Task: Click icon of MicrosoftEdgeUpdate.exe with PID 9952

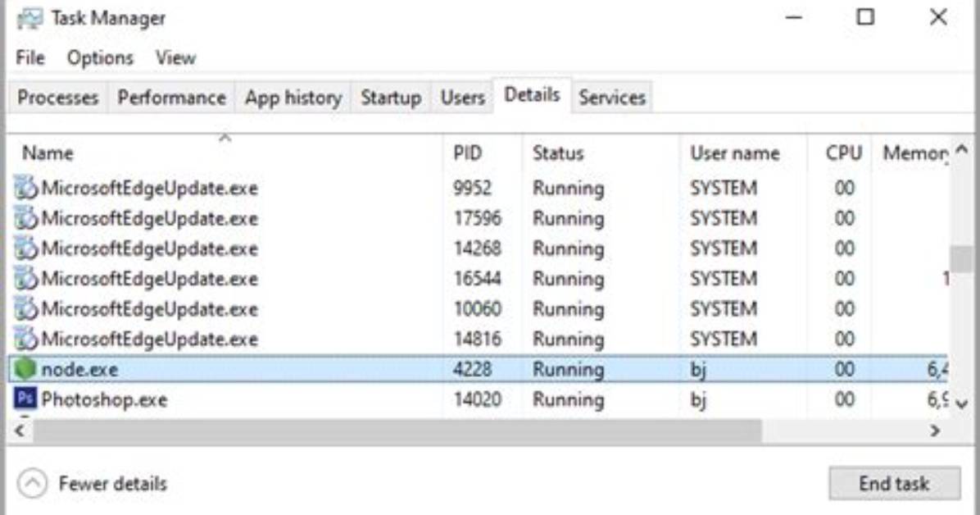Action: [x=25, y=188]
